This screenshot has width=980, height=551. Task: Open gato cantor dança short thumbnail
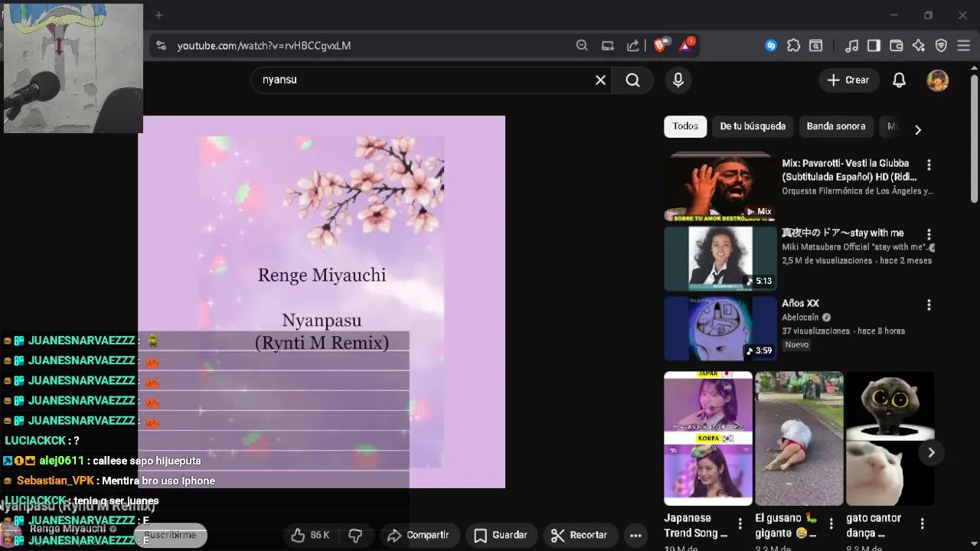coord(890,439)
